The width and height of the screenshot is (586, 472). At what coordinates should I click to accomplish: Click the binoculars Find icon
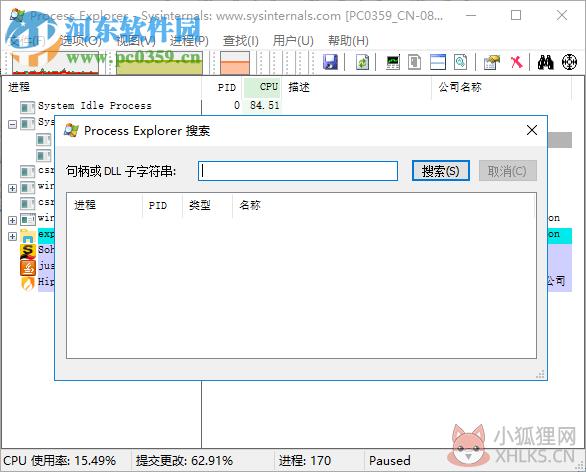point(545,62)
